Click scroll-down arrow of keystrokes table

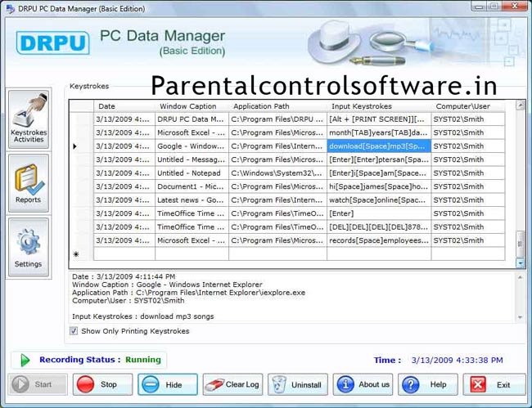point(520,263)
